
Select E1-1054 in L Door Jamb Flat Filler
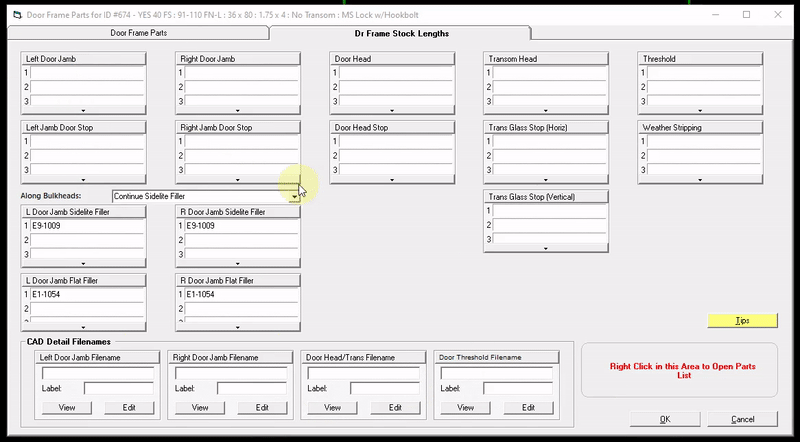88,294
